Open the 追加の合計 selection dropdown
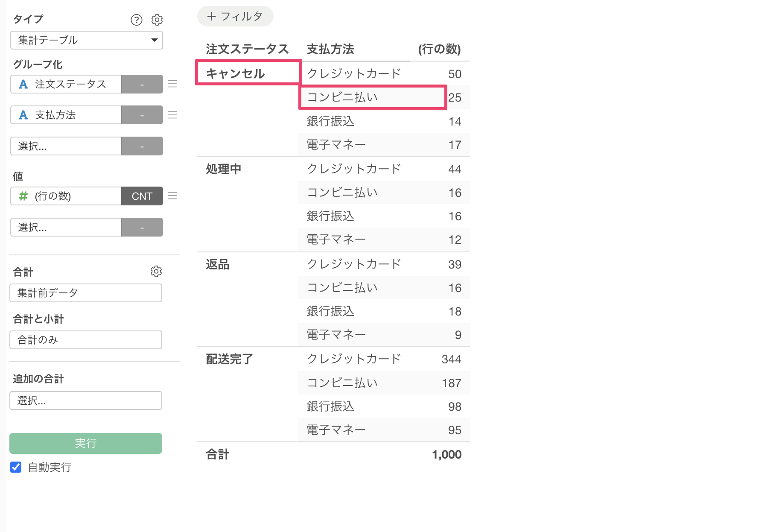 tap(86, 400)
